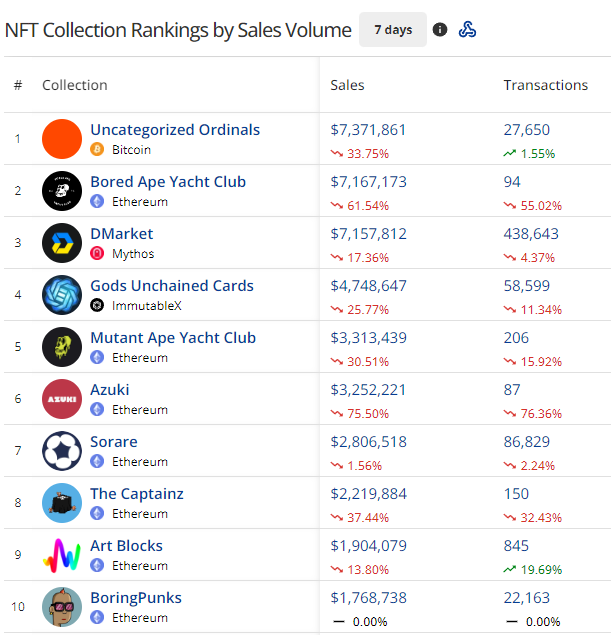Click the Azuki red logo
Image resolution: width=611 pixels, height=635 pixels.
click(62, 399)
